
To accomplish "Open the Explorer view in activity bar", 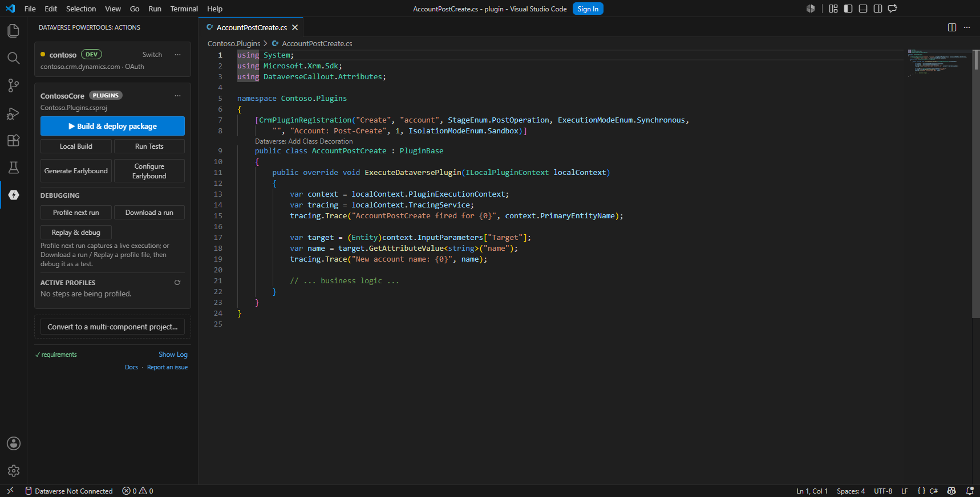I will (x=13, y=31).
